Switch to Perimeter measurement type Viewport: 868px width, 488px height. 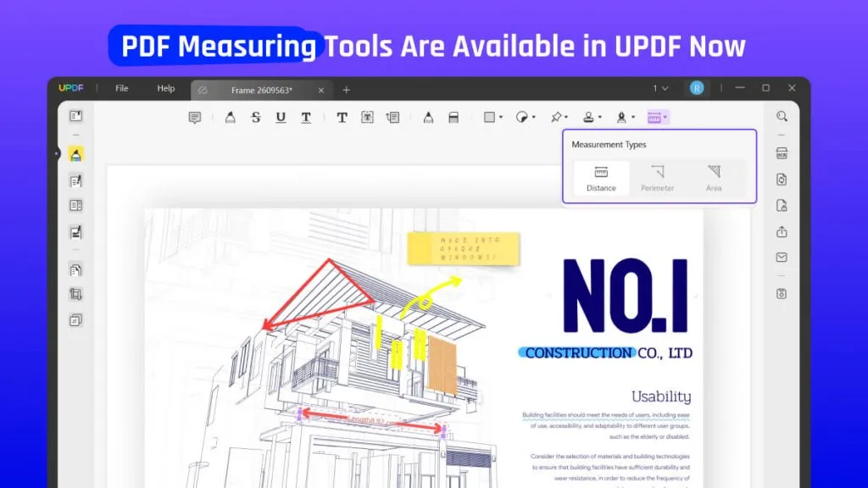(x=658, y=178)
